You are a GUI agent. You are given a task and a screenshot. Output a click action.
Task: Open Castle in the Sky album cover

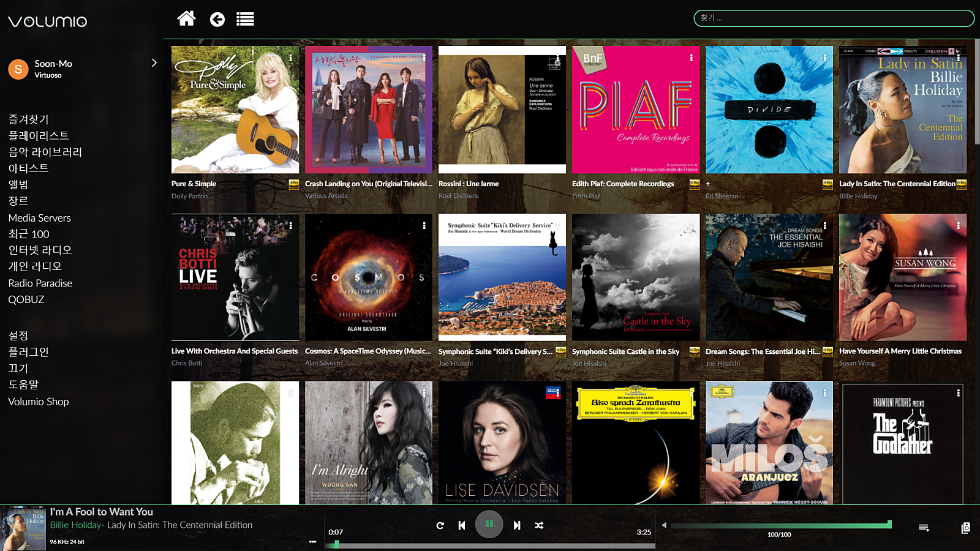pyautogui.click(x=636, y=277)
